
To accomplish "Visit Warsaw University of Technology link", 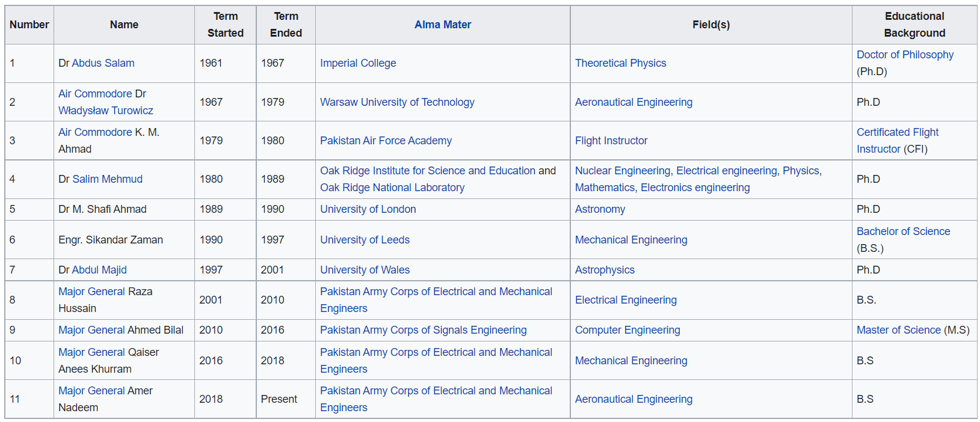I will [x=397, y=102].
